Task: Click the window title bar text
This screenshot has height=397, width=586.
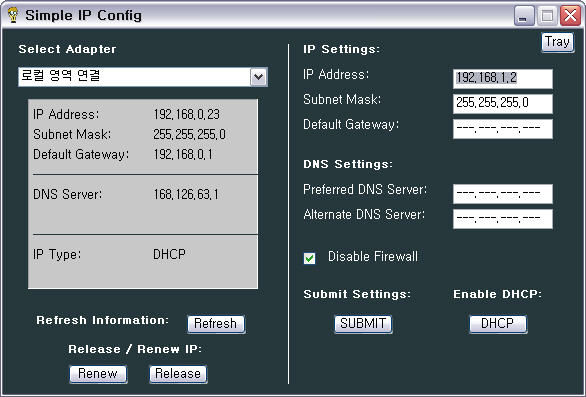Action: point(83,15)
